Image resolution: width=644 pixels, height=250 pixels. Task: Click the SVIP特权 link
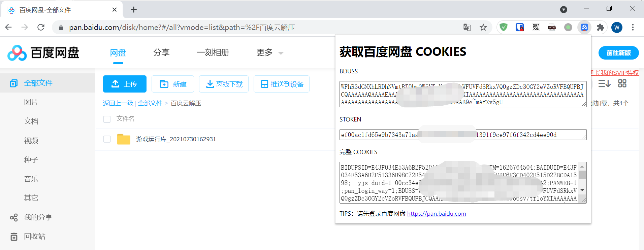click(x=615, y=73)
